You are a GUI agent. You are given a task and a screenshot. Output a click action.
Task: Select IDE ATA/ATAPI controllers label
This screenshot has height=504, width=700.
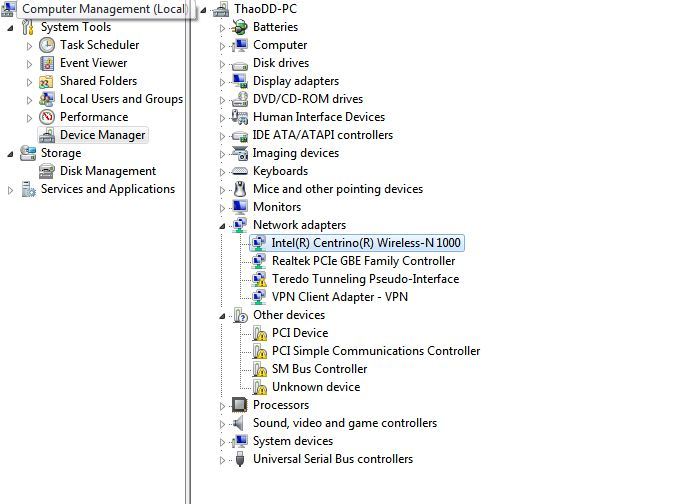tap(323, 135)
